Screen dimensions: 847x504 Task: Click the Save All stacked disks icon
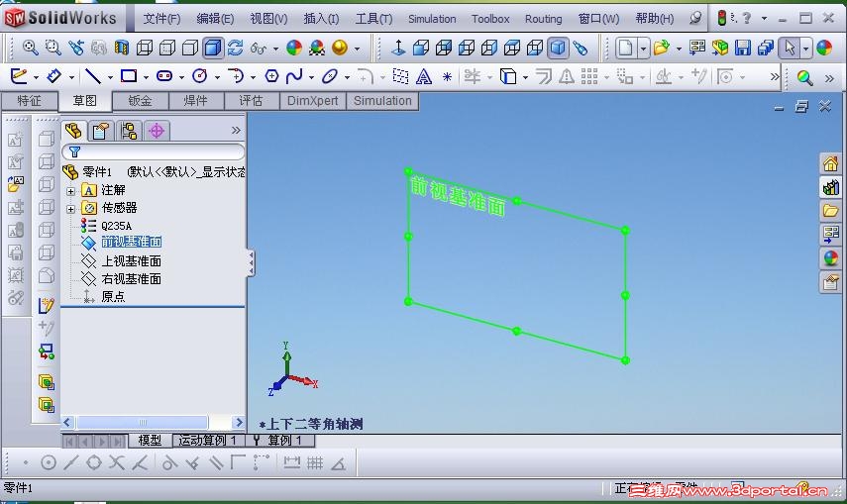(766, 49)
